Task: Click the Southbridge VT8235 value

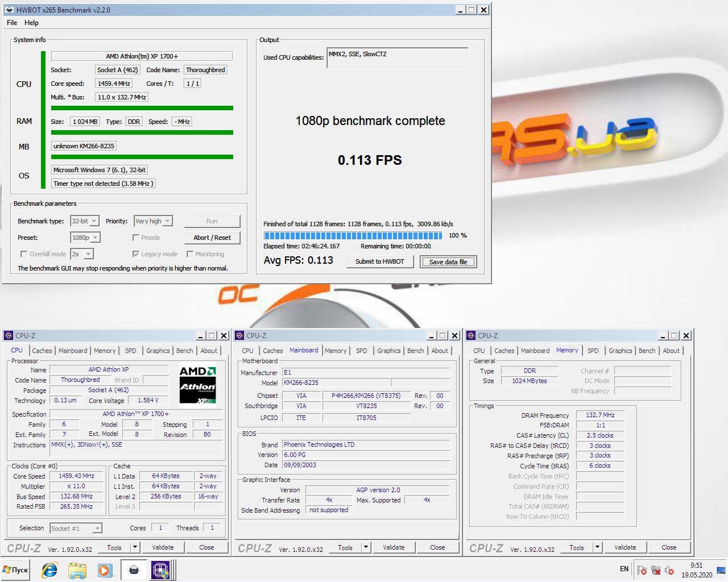Action: click(367, 406)
